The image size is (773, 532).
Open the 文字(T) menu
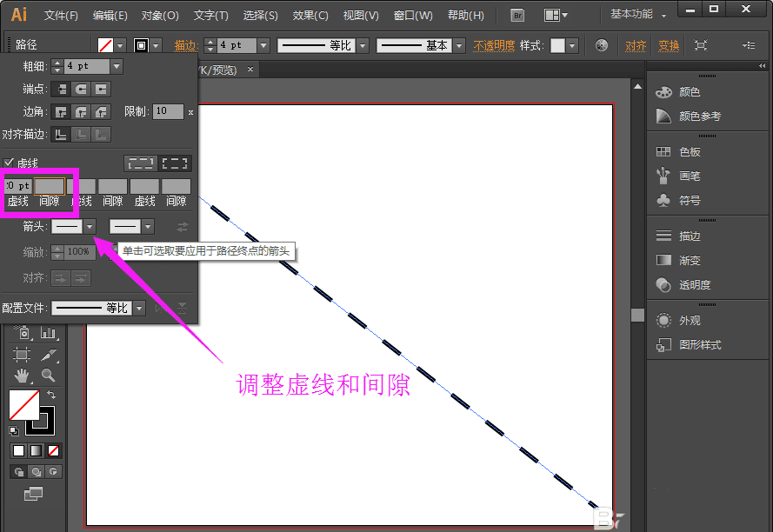(x=211, y=16)
